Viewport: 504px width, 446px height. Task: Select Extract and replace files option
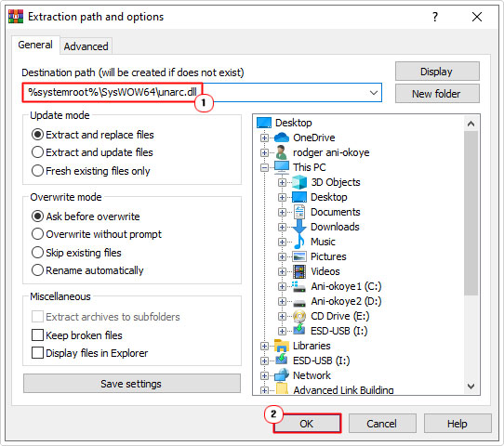pos(93,135)
